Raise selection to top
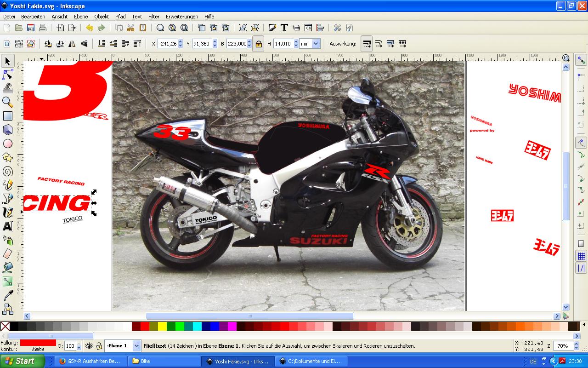This screenshot has width=588, height=368. click(137, 44)
